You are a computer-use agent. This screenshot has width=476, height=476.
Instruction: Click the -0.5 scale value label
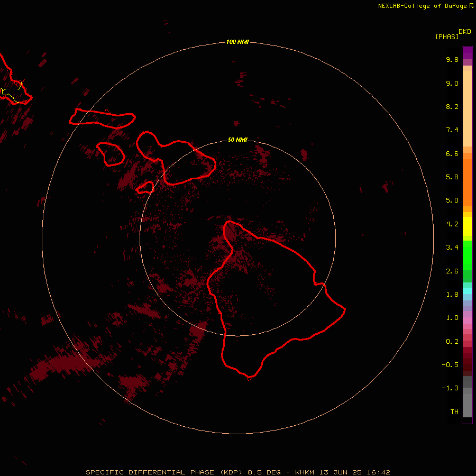(450, 365)
